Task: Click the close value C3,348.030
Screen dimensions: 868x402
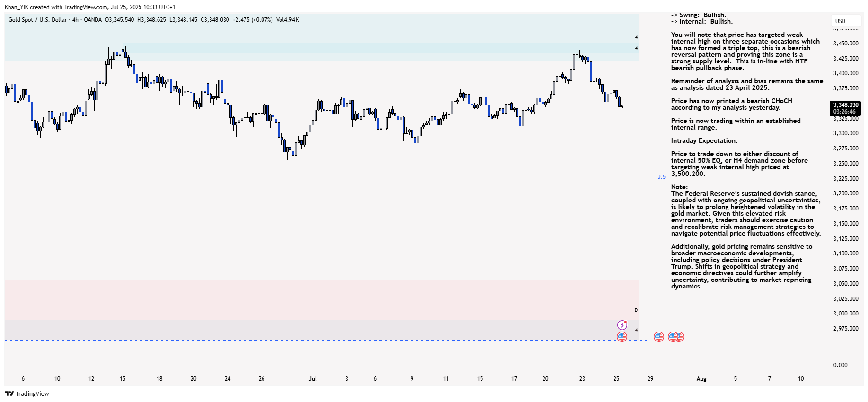Action: pyautogui.click(x=215, y=20)
